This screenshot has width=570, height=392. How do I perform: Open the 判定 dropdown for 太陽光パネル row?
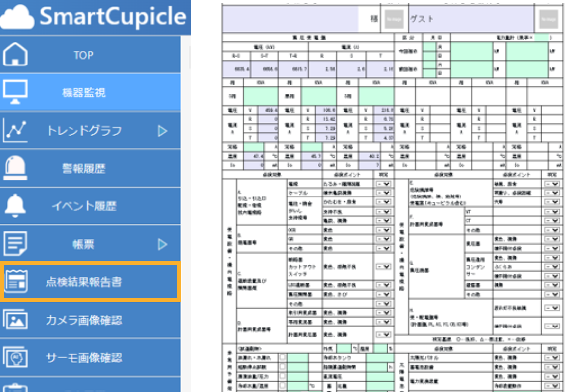pyautogui.click(x=552, y=358)
